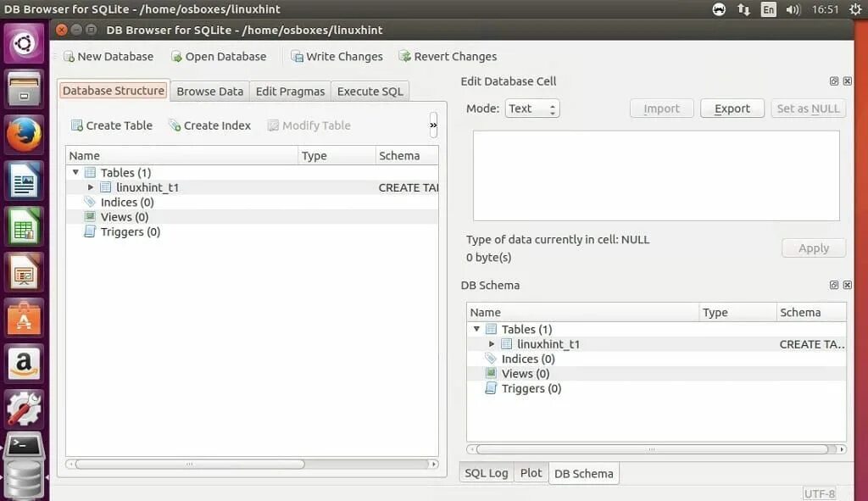Open Amazon from the launcher

(24, 363)
